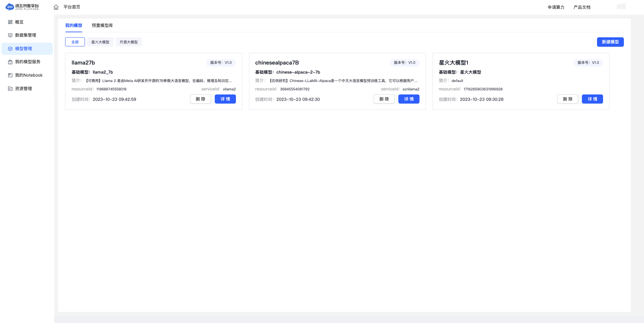The width and height of the screenshot is (644, 323).
Task: Click the Llama 2 description text
Action: [158, 81]
